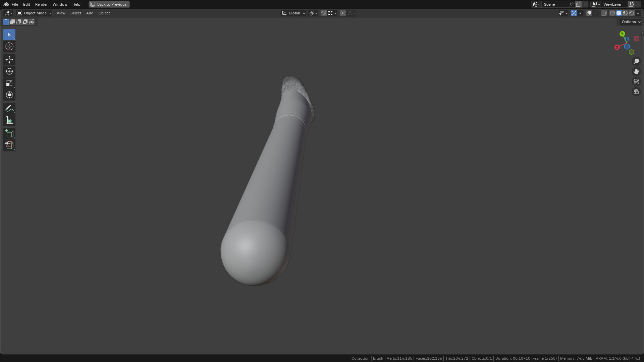This screenshot has height=362, width=644.
Task: Open the view layer browse dropdown
Action: point(596,4)
